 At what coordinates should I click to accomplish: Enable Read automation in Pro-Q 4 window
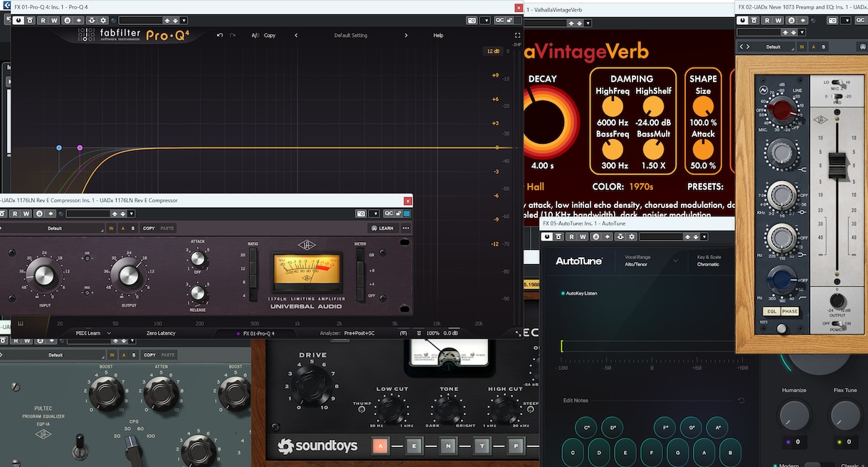(x=43, y=21)
